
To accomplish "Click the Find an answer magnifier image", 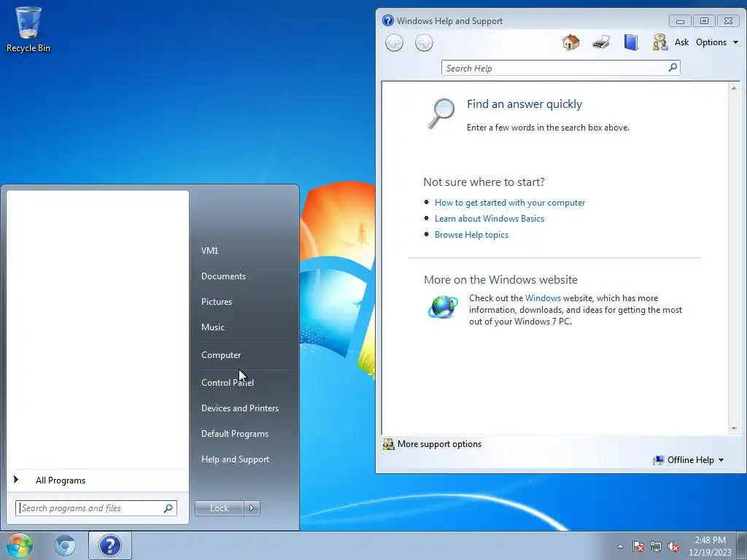I will [441, 113].
